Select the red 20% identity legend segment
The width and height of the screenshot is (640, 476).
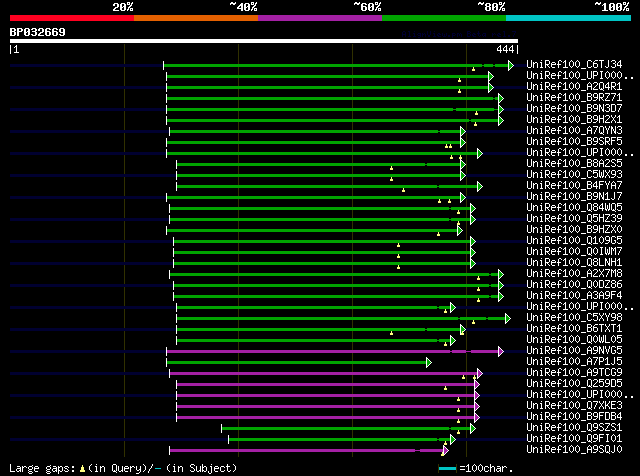pyautogui.click(x=72, y=18)
